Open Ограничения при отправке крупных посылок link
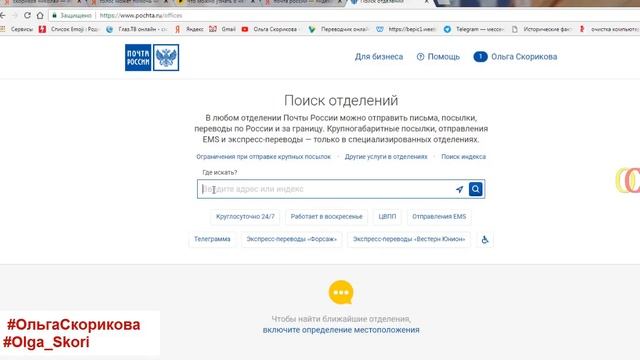Viewport: 640px width, 360px height. pyautogui.click(x=263, y=157)
